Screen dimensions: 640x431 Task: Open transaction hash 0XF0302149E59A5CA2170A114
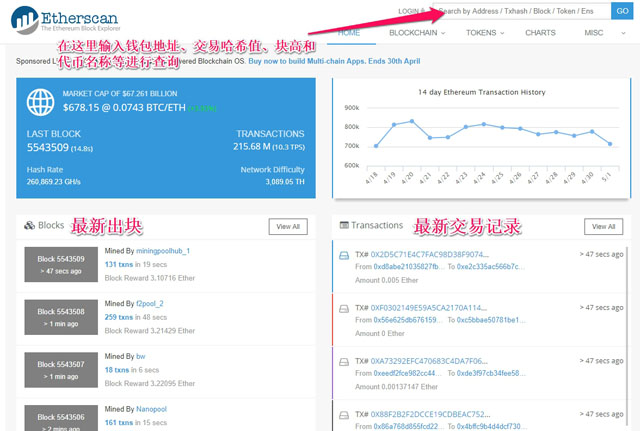(x=429, y=307)
